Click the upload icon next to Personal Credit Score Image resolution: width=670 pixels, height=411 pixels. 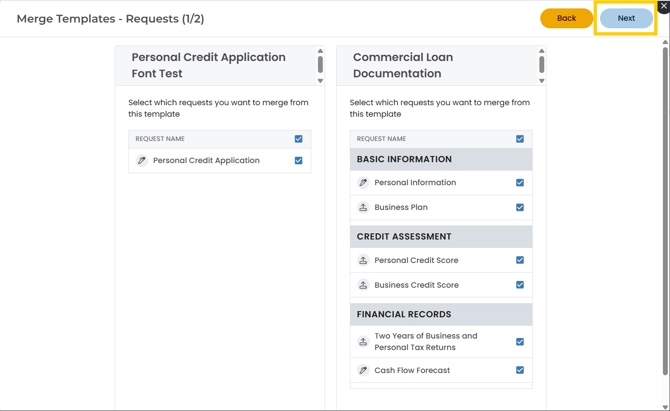pyautogui.click(x=363, y=260)
